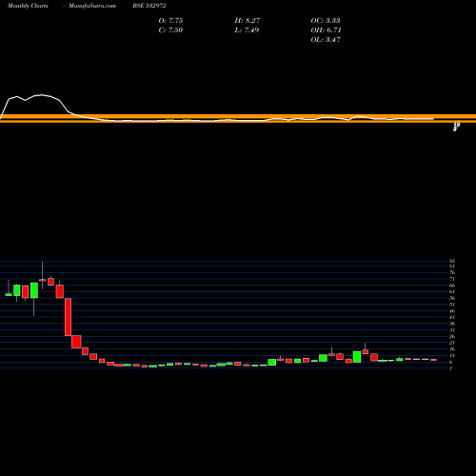The width and height of the screenshot is (476, 476).
Task: Click the 'Monthly Charts' title text
Action: (x=28, y=6)
